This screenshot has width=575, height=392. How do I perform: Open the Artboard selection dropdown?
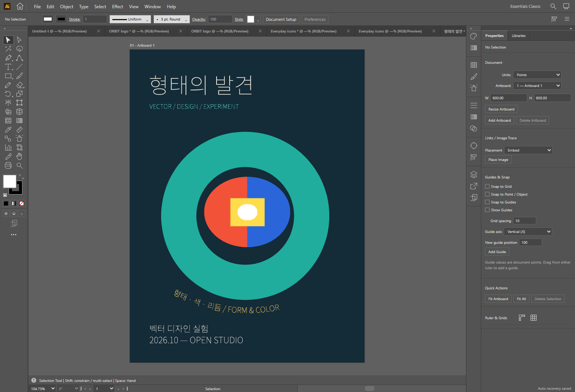point(537,85)
